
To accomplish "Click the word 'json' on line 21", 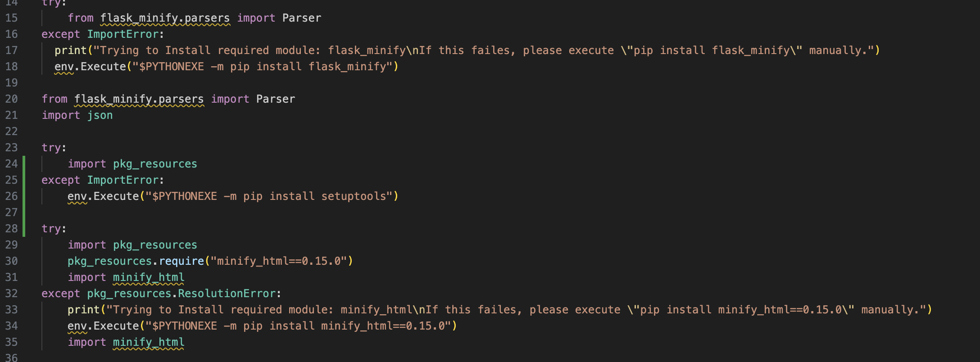I will 100,115.
